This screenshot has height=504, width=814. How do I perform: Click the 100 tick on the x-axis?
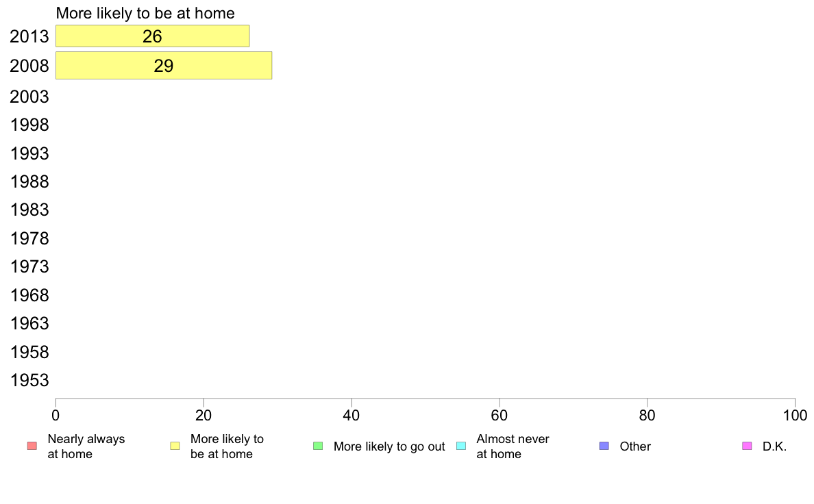[x=795, y=415]
